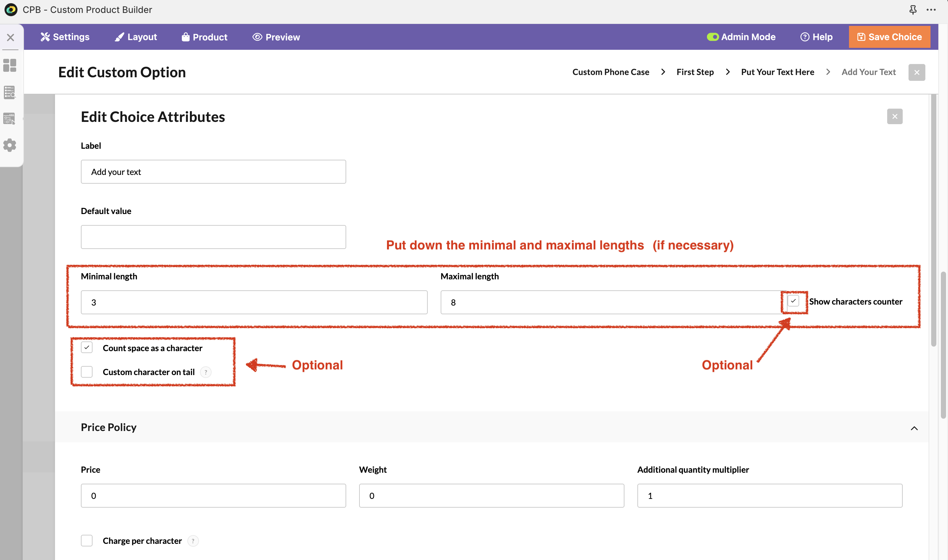Open the list search sidebar icon
This screenshot has width=948, height=560.
coord(10,92)
